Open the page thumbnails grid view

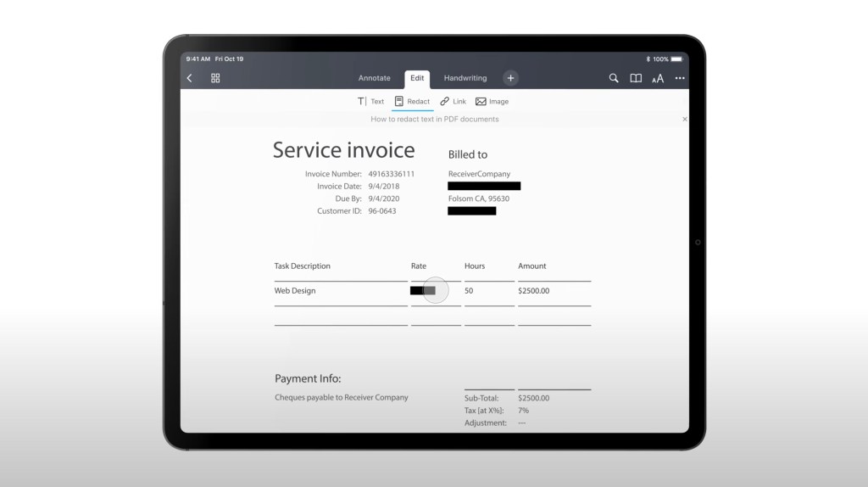[x=215, y=78]
